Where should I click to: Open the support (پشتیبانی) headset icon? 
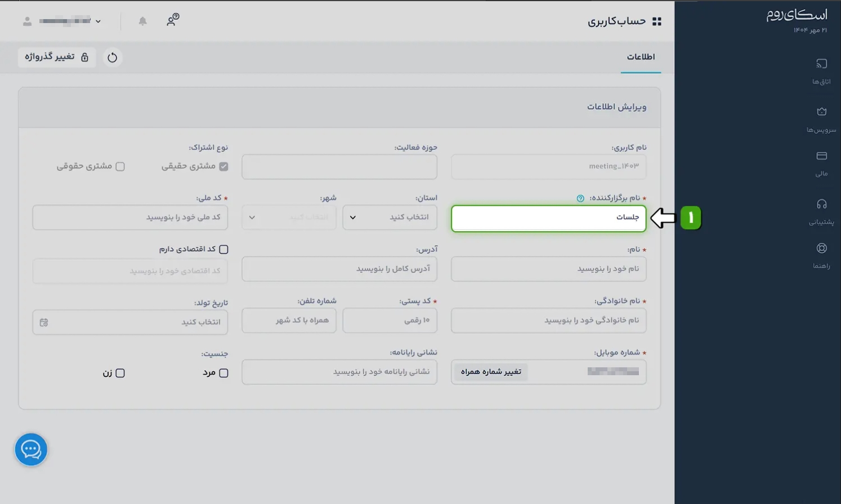[x=821, y=204]
